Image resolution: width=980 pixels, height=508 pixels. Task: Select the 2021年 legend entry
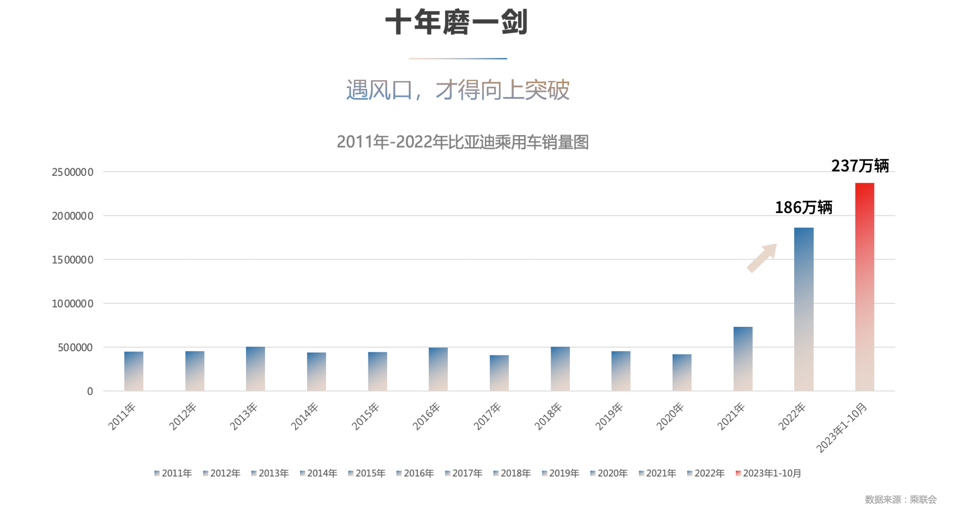657,473
